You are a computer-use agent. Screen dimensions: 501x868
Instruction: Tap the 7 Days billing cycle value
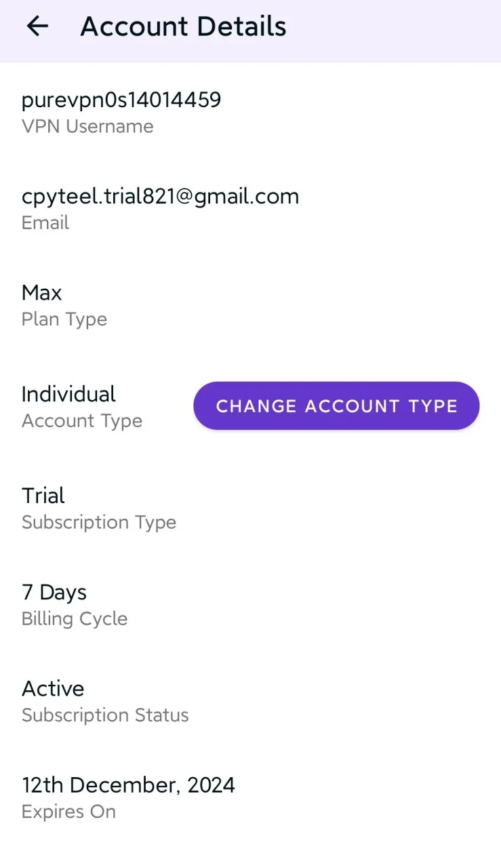(54, 593)
